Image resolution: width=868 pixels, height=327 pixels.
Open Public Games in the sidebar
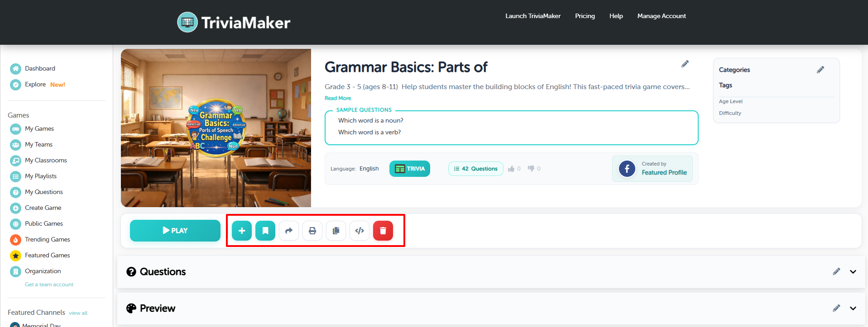(x=43, y=224)
